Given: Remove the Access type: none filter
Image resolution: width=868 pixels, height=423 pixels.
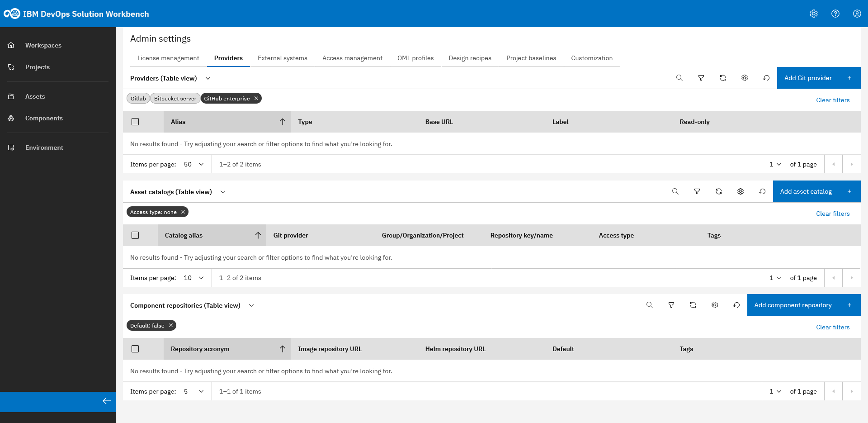Looking at the screenshot, I should 183,212.
